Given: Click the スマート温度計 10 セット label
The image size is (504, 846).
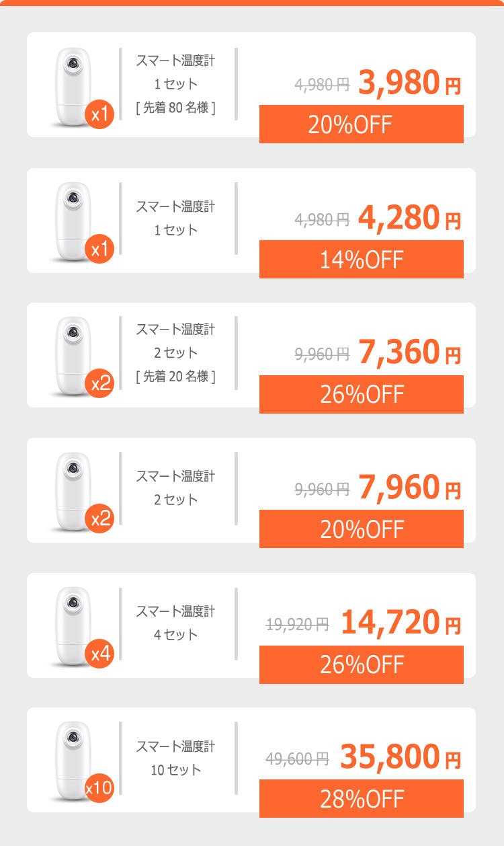Looking at the screenshot, I should (x=176, y=758).
